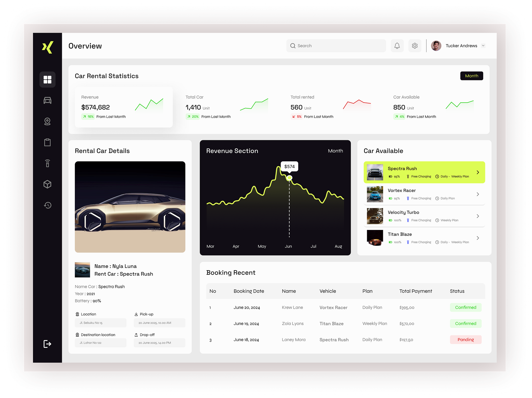This screenshot has width=532, height=398.
Task: Click the logout icon at sidebar bottom
Action: coord(48,344)
